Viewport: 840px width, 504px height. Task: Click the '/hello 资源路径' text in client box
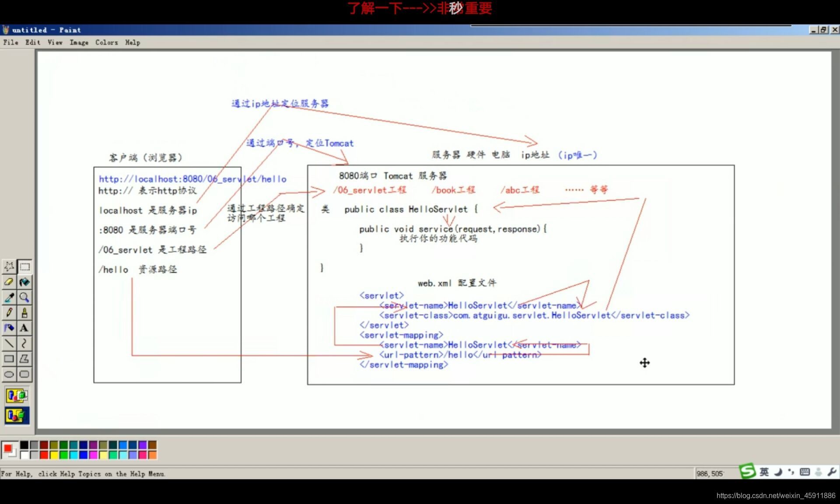click(138, 269)
